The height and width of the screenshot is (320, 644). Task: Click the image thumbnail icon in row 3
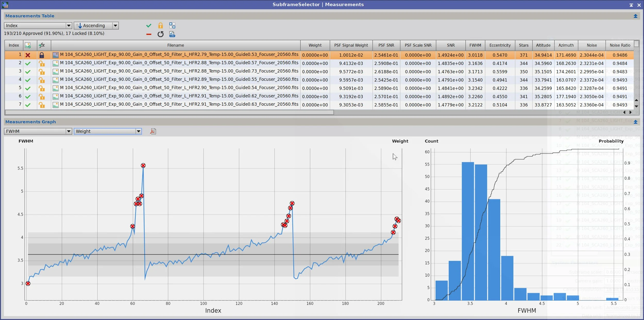coord(55,72)
